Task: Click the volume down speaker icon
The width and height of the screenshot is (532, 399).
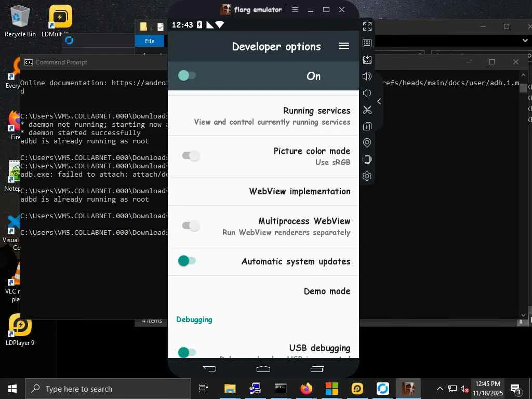Action: click(x=367, y=93)
